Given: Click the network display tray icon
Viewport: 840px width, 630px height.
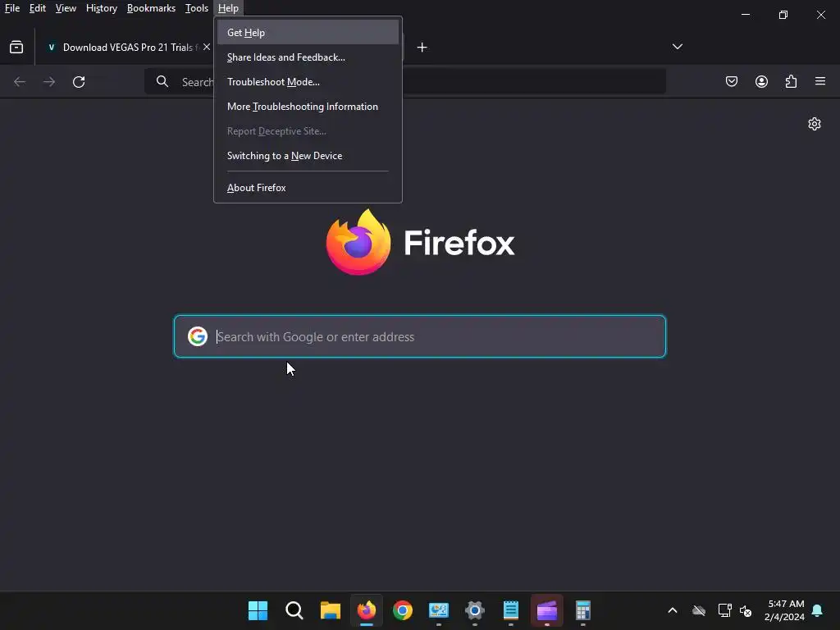Looking at the screenshot, I should [x=725, y=610].
